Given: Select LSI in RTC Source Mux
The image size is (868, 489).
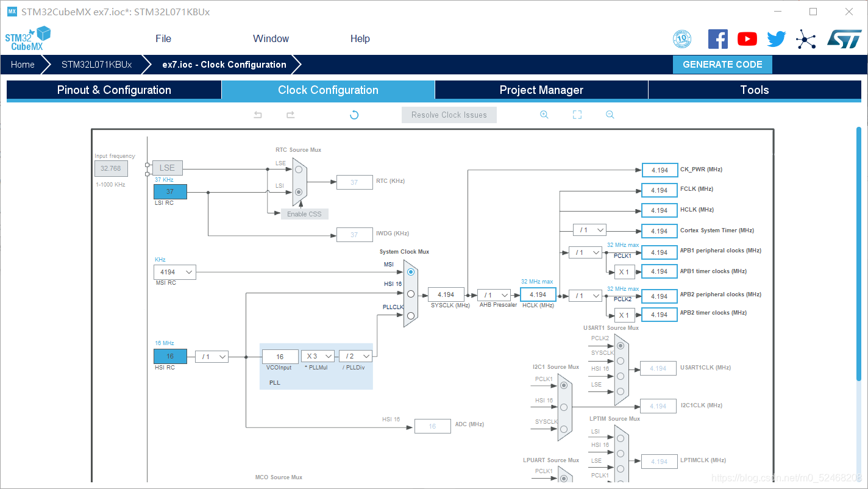Looking at the screenshot, I should [299, 191].
